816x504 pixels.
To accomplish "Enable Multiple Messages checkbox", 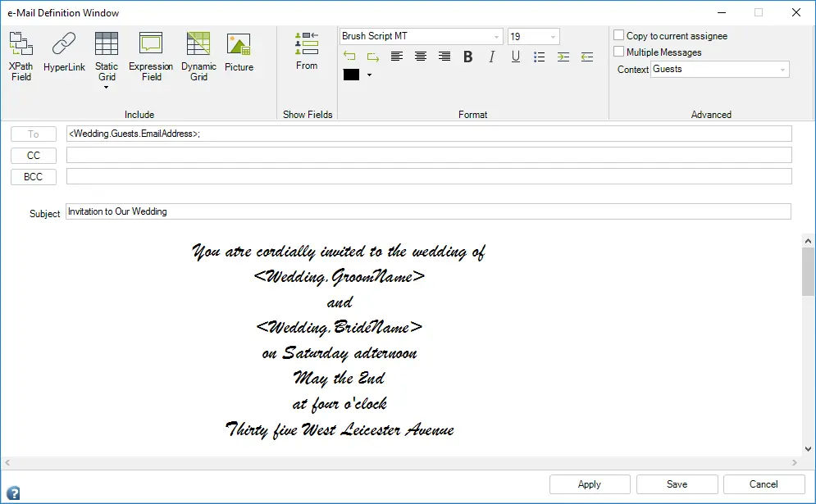I will coord(618,52).
